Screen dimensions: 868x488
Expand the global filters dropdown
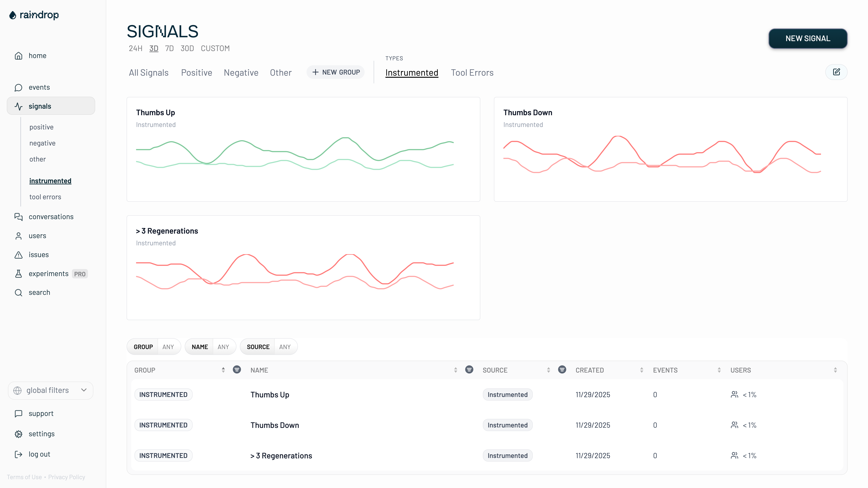coord(51,390)
